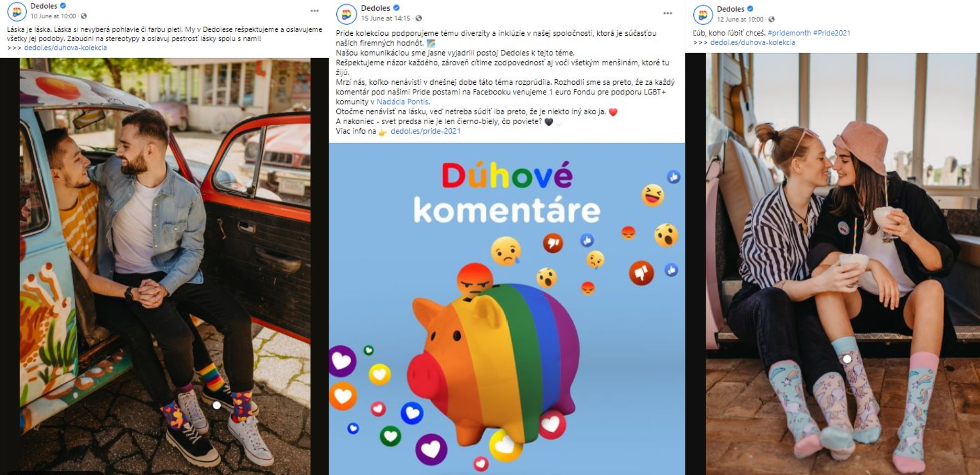Click the Dedoles avatar on the 12 June post
Image resolution: width=980 pixels, height=475 pixels.
(703, 14)
